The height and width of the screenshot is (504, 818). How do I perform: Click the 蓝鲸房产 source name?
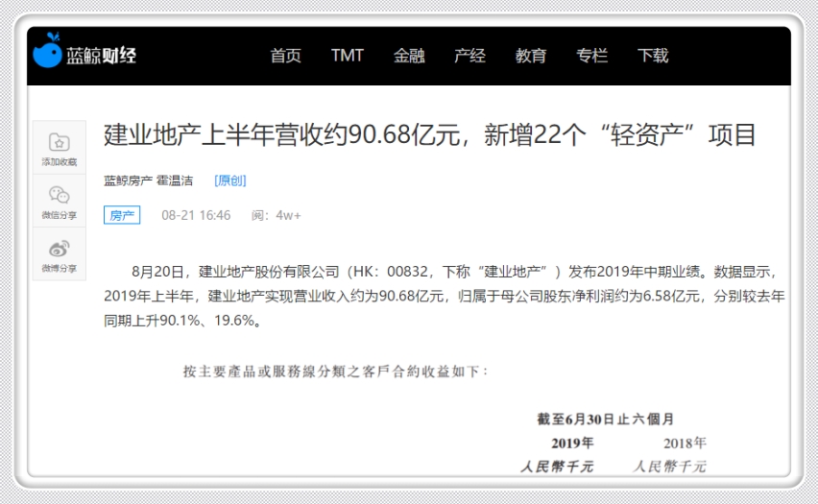point(128,180)
